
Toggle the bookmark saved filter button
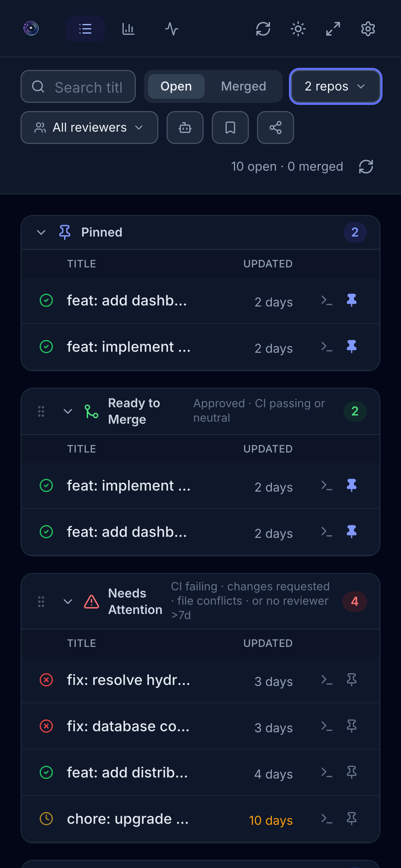(230, 128)
